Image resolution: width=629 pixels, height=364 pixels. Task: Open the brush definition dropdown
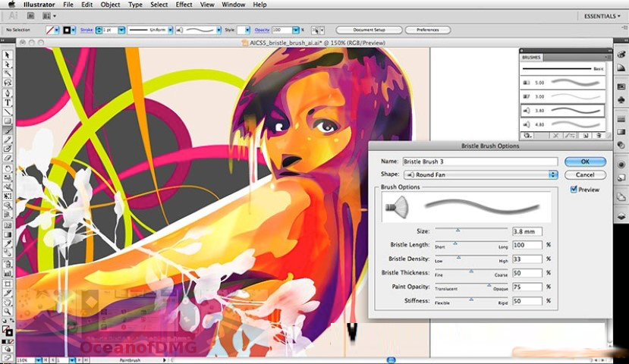219,30
